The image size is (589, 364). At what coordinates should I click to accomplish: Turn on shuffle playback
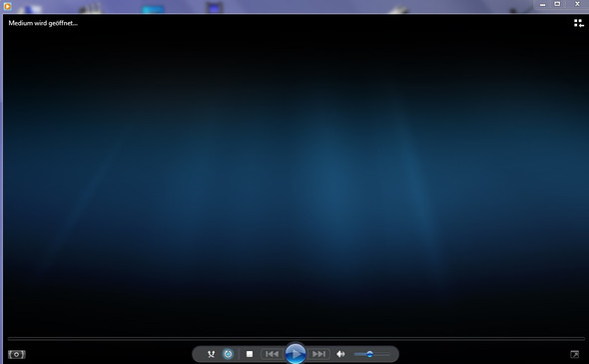click(211, 354)
